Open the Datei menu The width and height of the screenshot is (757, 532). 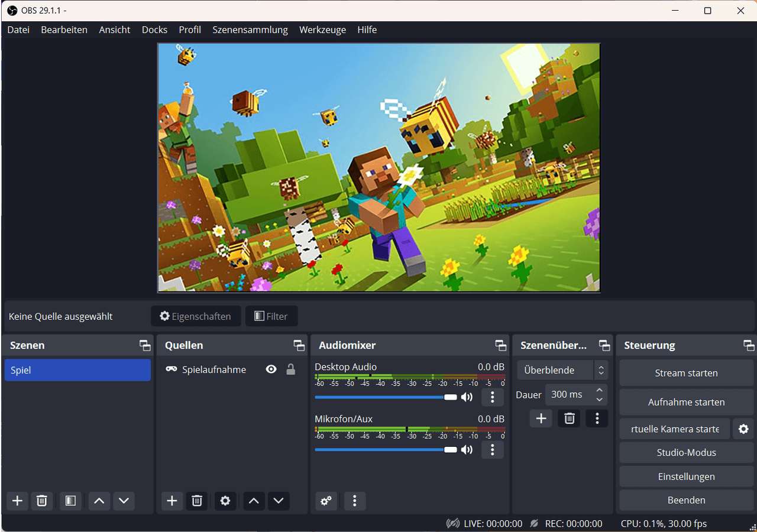(x=18, y=30)
